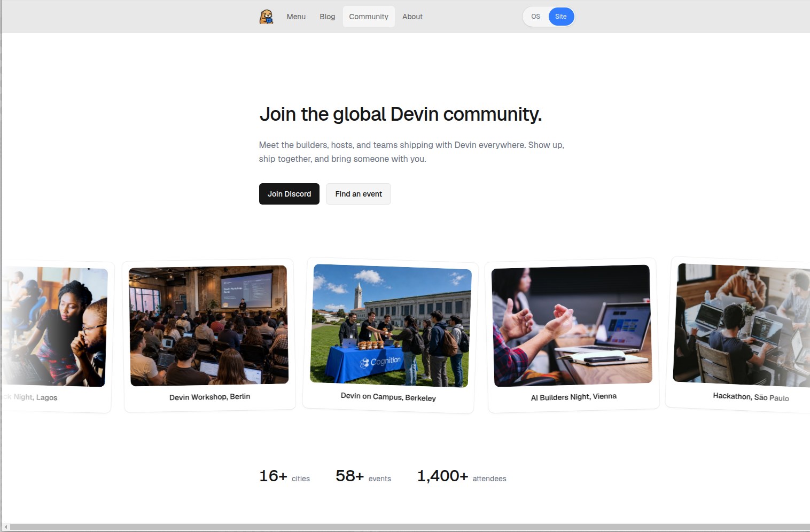The height and width of the screenshot is (532, 810).
Task: Open the Devin on Campus Berkeley photo
Action: (391, 325)
